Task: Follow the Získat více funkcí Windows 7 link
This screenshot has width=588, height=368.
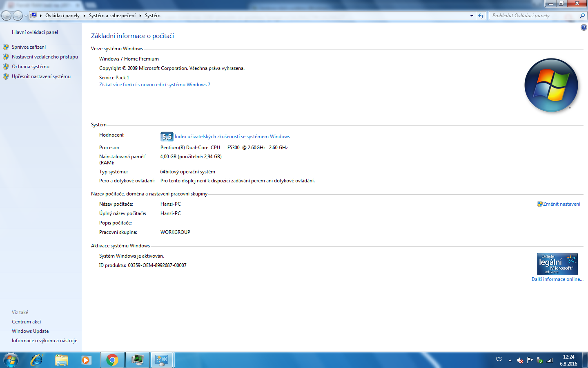Action: (155, 85)
